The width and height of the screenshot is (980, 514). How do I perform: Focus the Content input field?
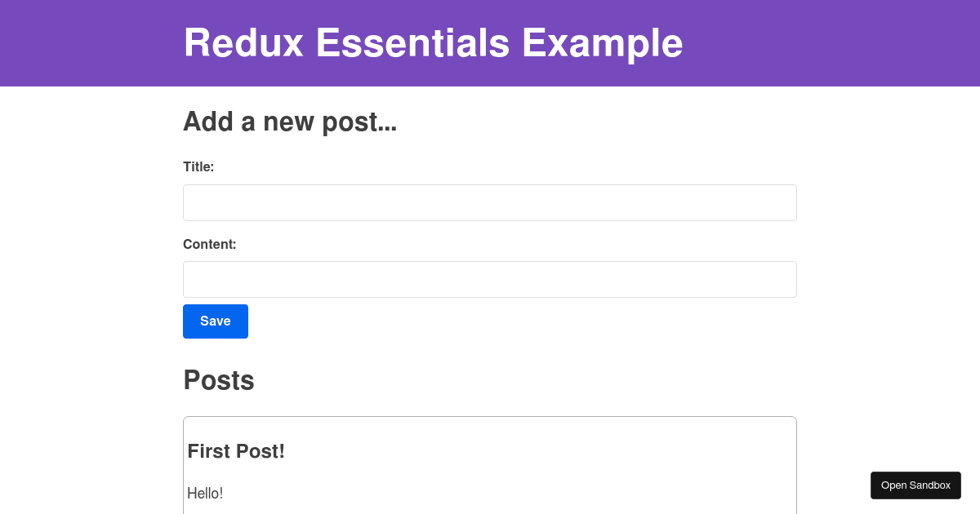coord(490,279)
